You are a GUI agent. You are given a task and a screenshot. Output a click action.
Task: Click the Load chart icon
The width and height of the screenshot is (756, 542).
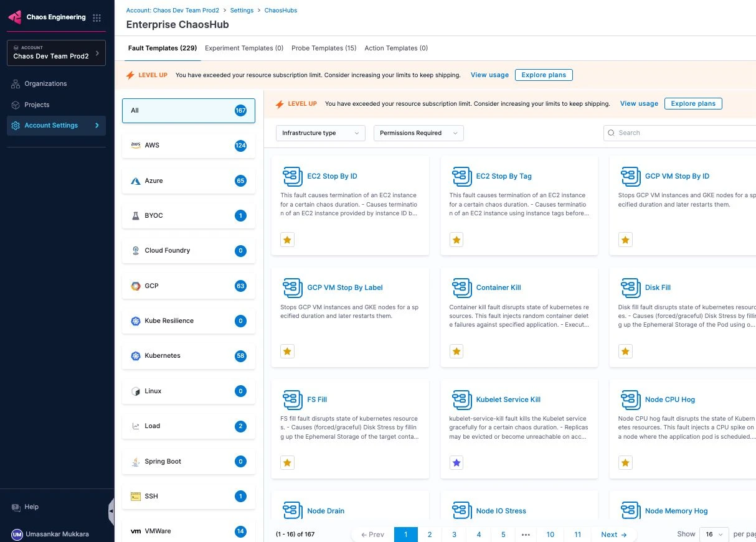click(x=136, y=426)
